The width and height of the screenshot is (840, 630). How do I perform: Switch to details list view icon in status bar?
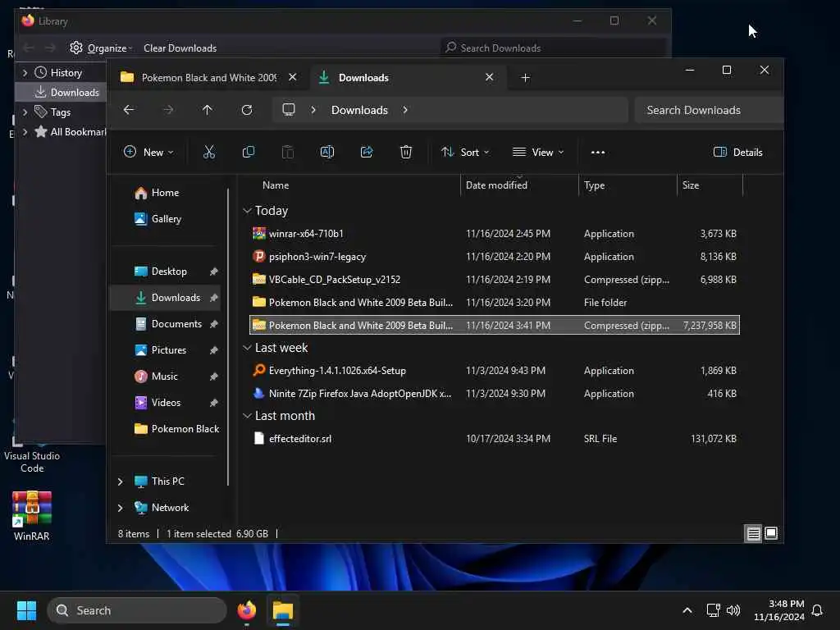pyautogui.click(x=753, y=533)
